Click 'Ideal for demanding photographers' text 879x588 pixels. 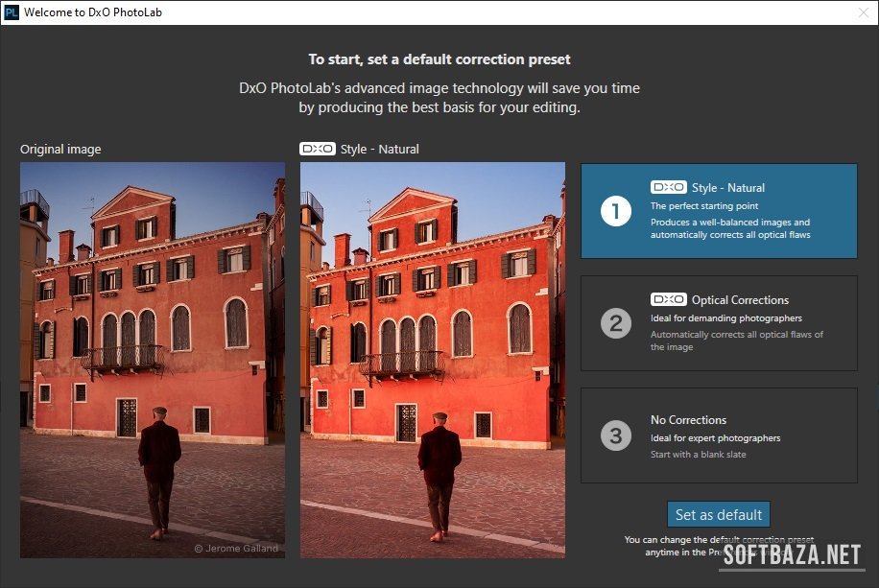pos(725,318)
